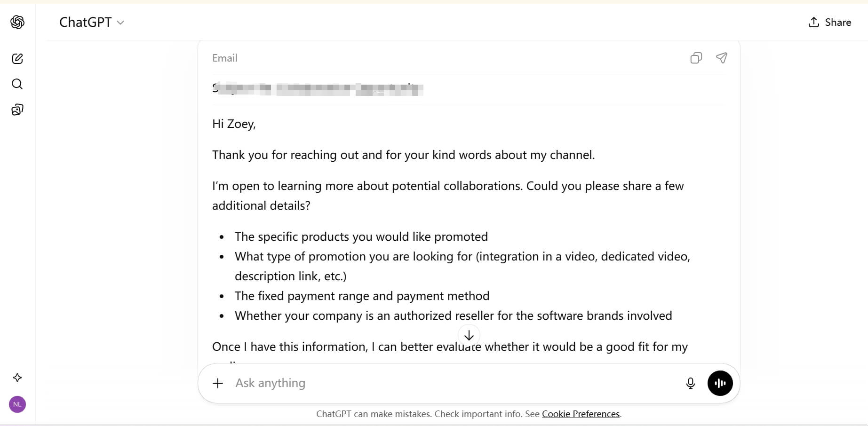Start voice mode with the black waveform button
The width and height of the screenshot is (868, 426).
click(x=720, y=383)
